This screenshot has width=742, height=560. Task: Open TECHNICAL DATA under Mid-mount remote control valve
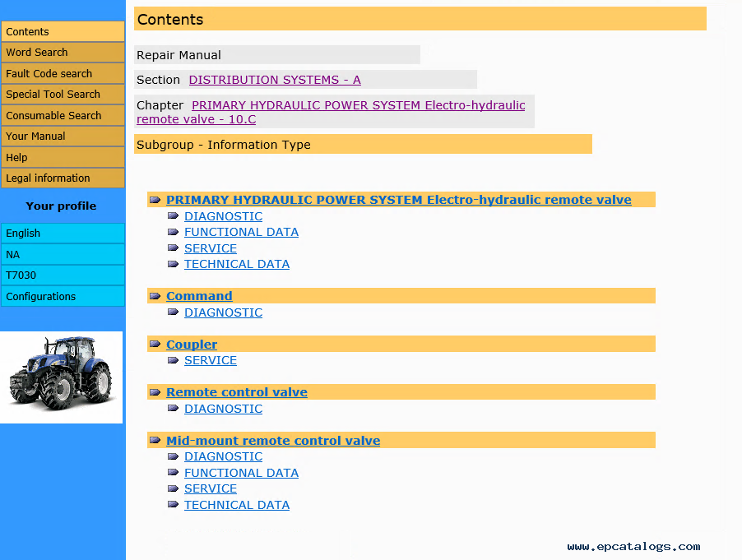click(x=237, y=505)
